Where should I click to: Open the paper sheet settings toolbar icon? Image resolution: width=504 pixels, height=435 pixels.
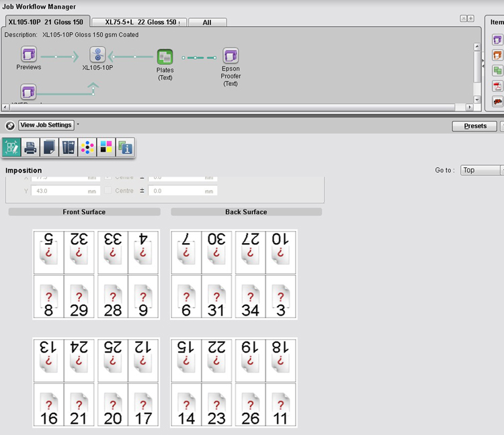pos(49,148)
